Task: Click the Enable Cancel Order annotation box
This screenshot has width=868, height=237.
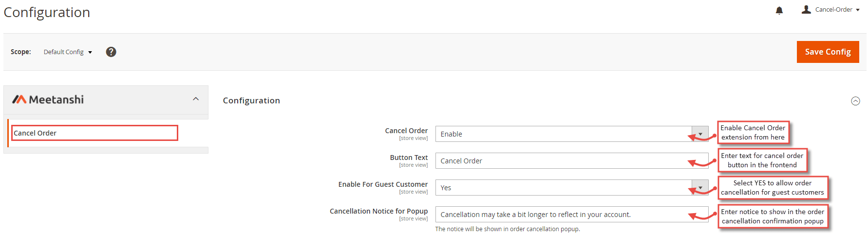Action: (x=753, y=132)
